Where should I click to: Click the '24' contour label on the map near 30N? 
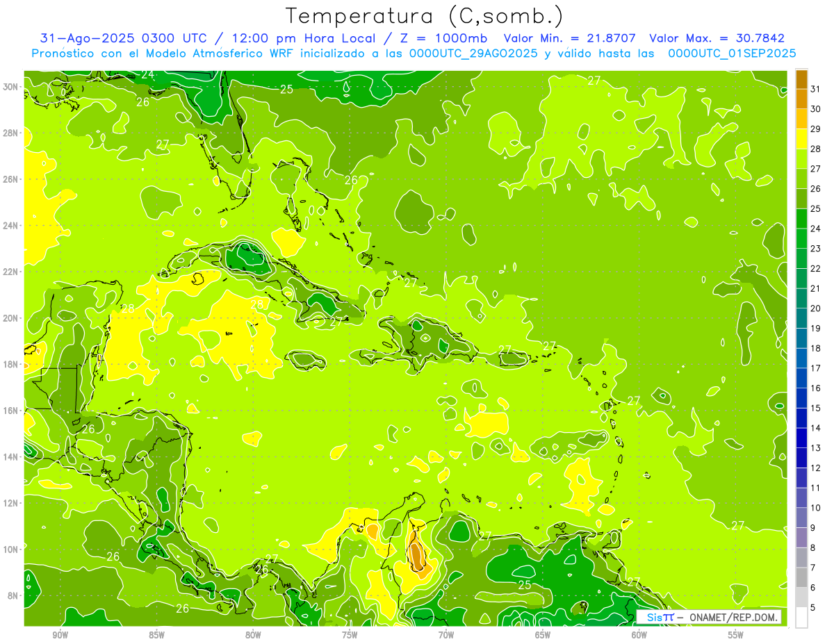(148, 74)
